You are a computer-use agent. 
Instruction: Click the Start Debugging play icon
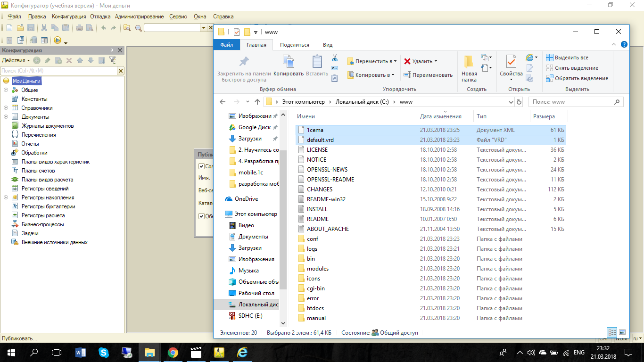58,41
